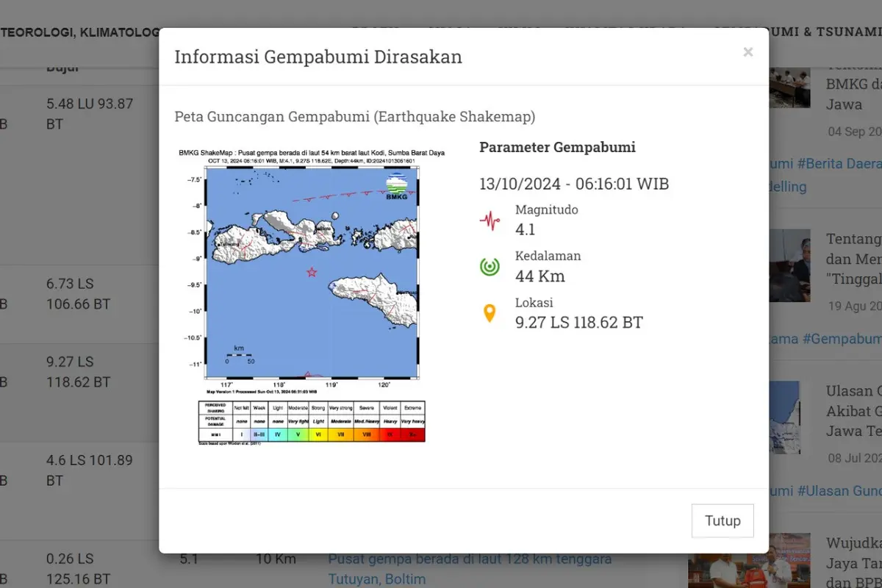This screenshot has width=882, height=588.
Task: Select the dialog title Informasi Gempabumi Dirasakan
Action: 318,57
